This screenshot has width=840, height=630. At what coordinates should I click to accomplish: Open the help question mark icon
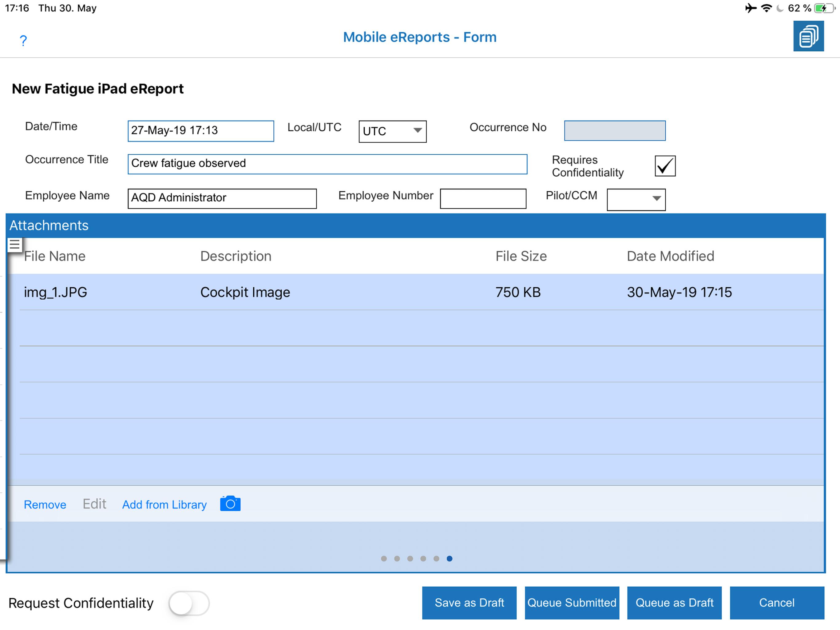23,40
